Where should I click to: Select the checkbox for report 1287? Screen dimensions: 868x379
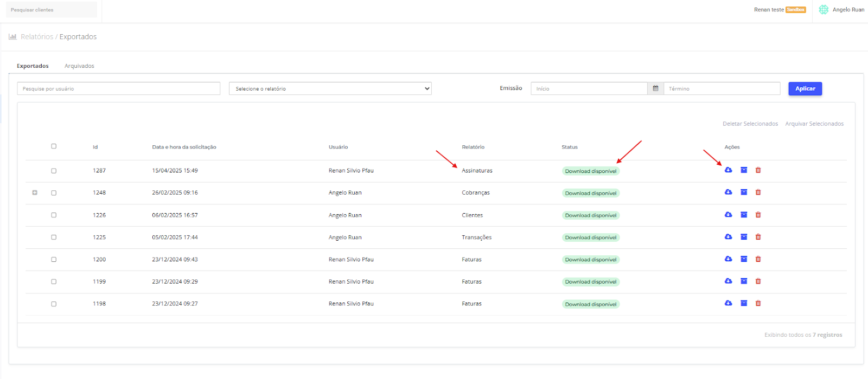pos(54,171)
